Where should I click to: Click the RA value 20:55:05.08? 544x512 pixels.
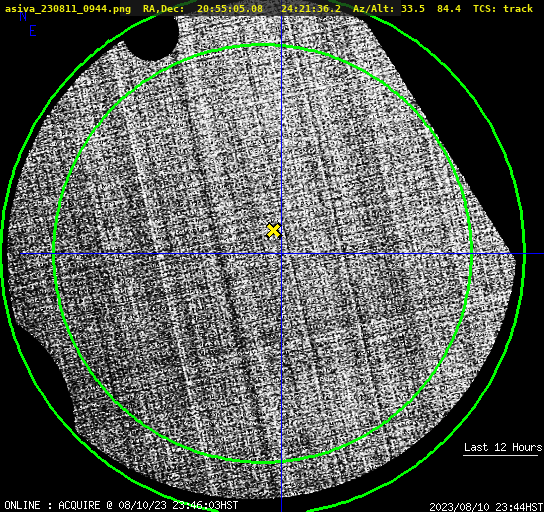230,8
